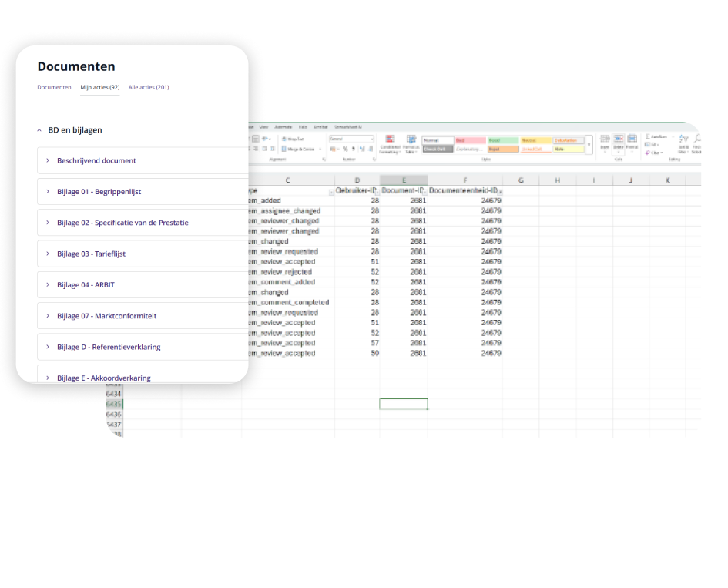Click the Insert cells icon in Excel
The width and height of the screenshot is (728, 588).
(x=605, y=139)
